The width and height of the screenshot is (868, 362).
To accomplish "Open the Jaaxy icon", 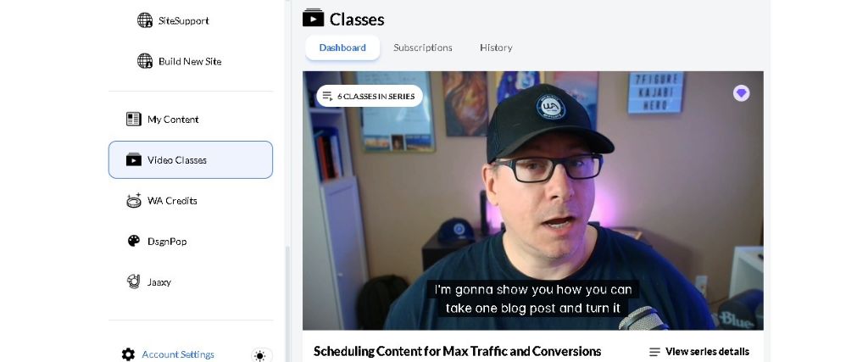I will [133, 281].
